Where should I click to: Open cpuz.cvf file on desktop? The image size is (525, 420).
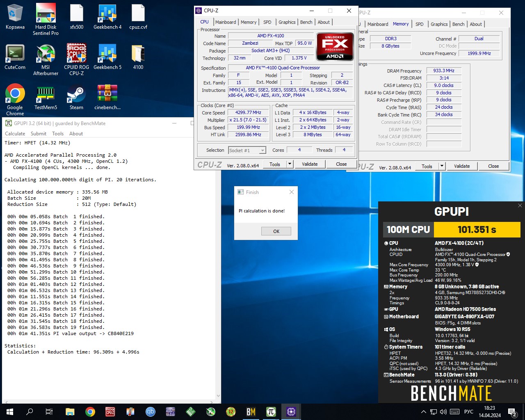click(x=138, y=17)
